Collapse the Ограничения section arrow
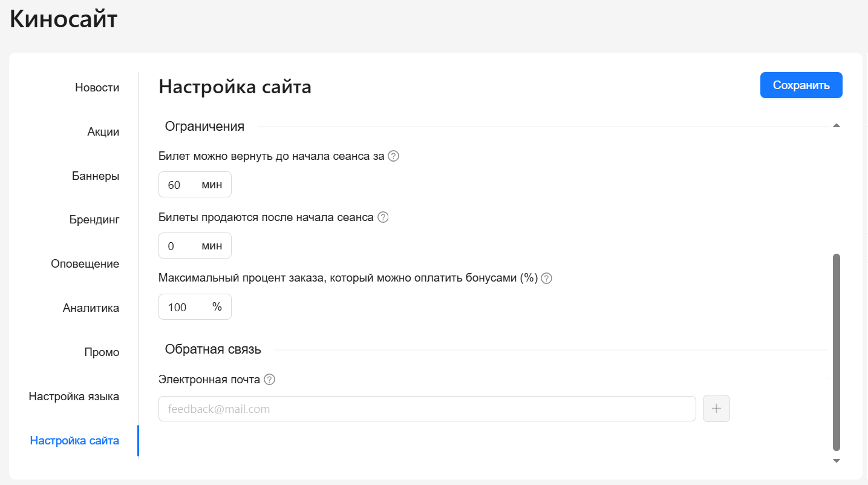The image size is (868, 485). point(836,126)
